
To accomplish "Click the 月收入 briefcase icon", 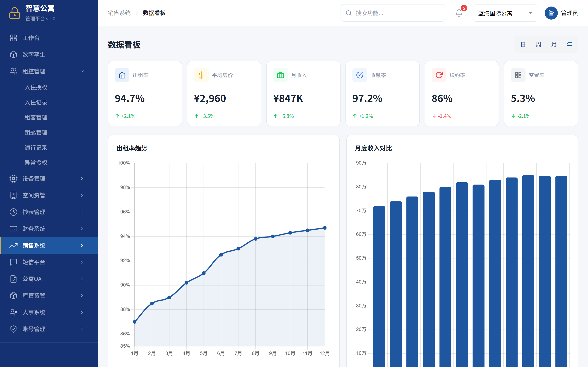I will 280,75.
